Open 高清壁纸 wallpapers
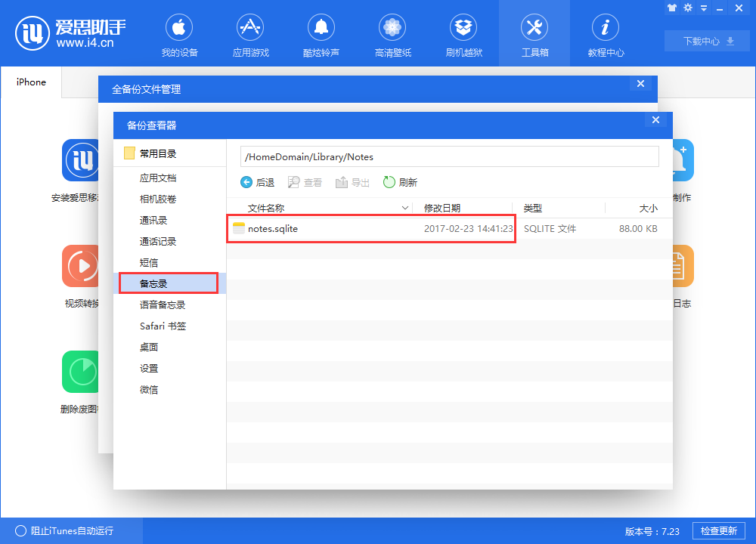The width and height of the screenshot is (756, 544). pyautogui.click(x=392, y=34)
